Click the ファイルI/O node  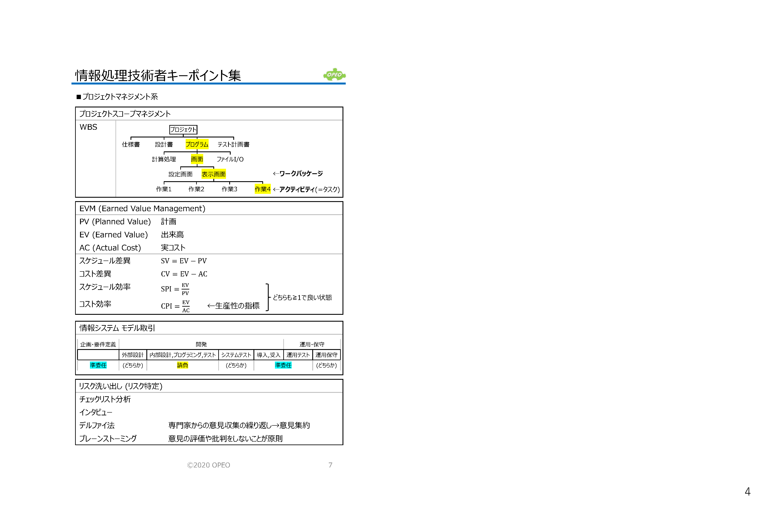point(230,159)
